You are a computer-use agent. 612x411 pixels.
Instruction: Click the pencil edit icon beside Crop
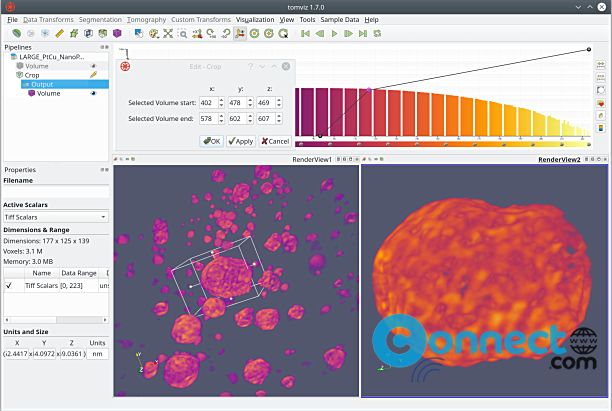[93, 75]
